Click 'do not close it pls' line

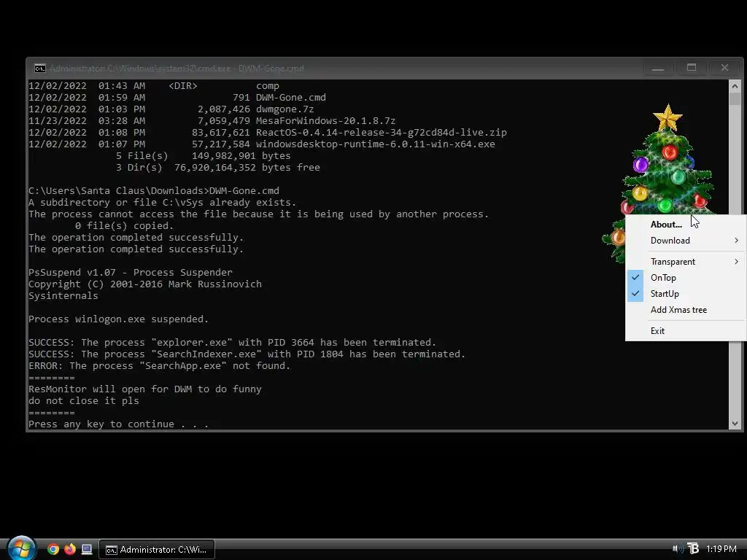point(84,401)
